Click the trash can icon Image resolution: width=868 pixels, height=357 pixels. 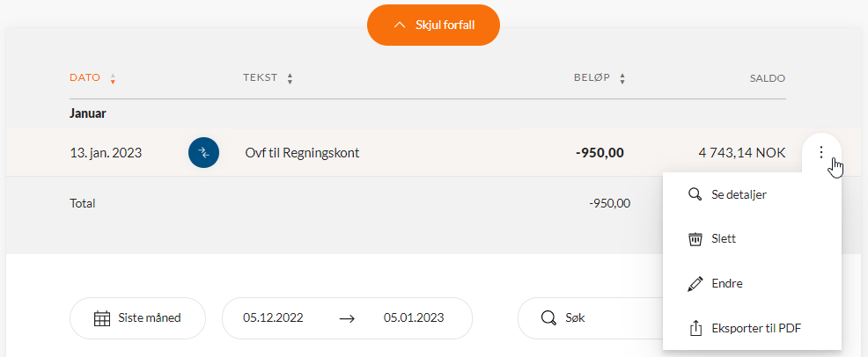[x=695, y=239]
